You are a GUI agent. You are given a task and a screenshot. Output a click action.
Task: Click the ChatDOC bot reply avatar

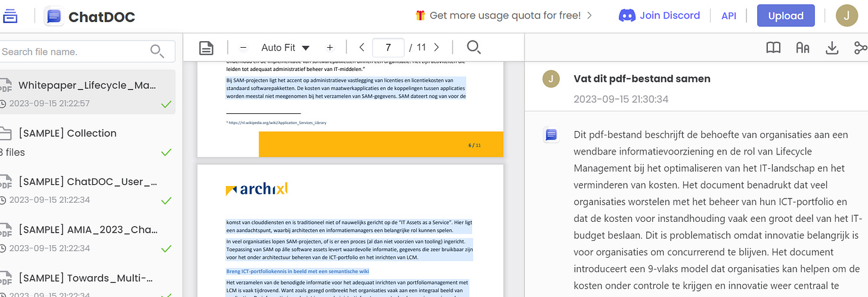[x=551, y=135]
